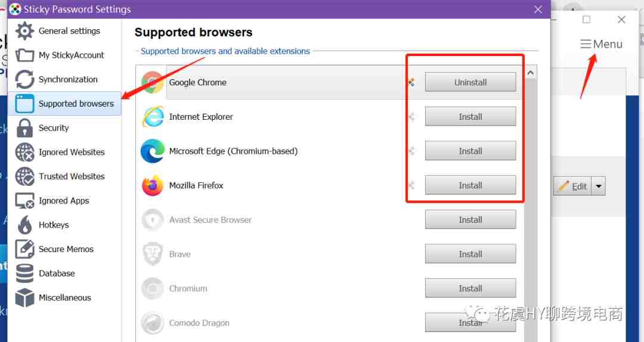
Task: Click the Microsoft Edge browser icon
Action: point(153,151)
